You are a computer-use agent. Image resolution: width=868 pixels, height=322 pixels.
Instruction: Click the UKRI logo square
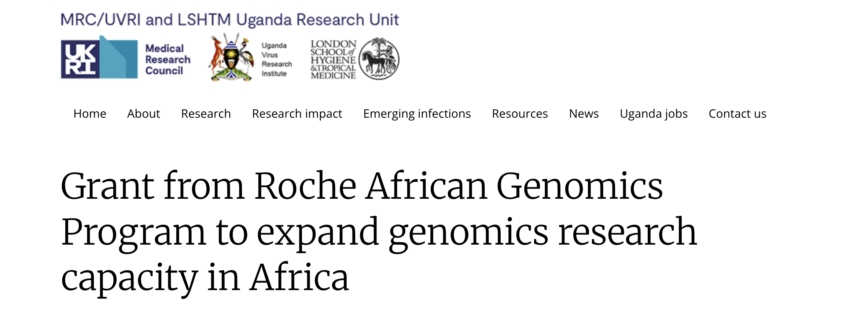coord(80,59)
